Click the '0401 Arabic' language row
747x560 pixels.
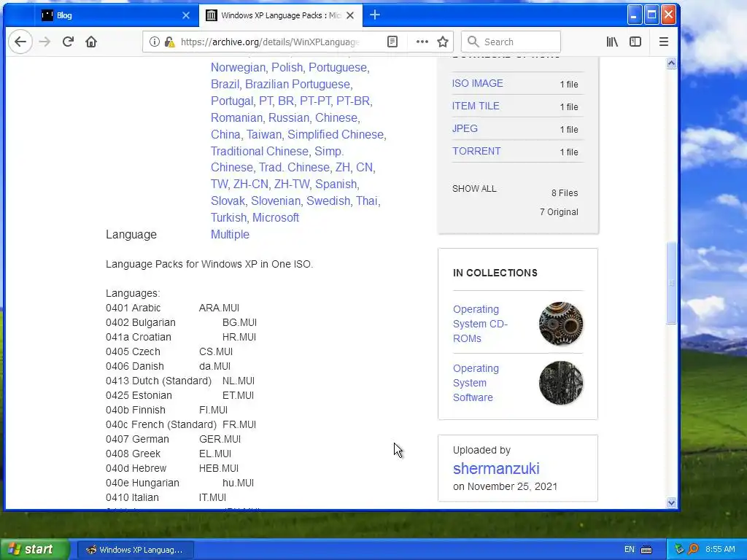172,308
